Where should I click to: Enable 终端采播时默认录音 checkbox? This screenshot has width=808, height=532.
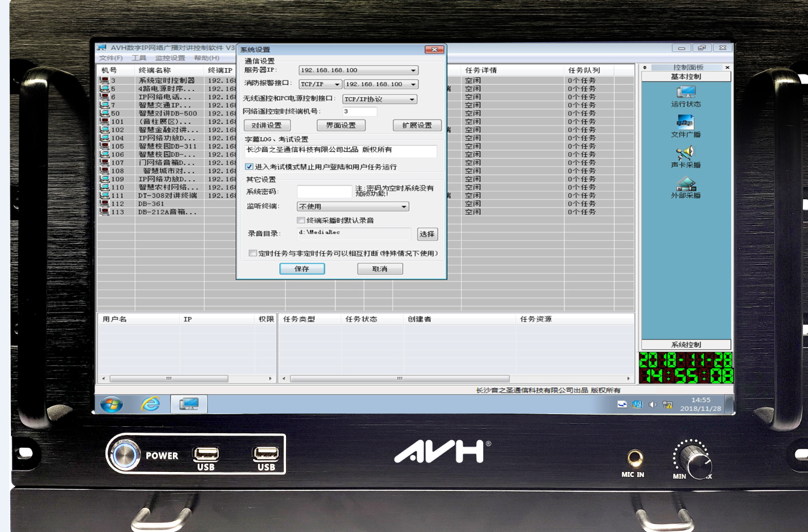pos(301,220)
